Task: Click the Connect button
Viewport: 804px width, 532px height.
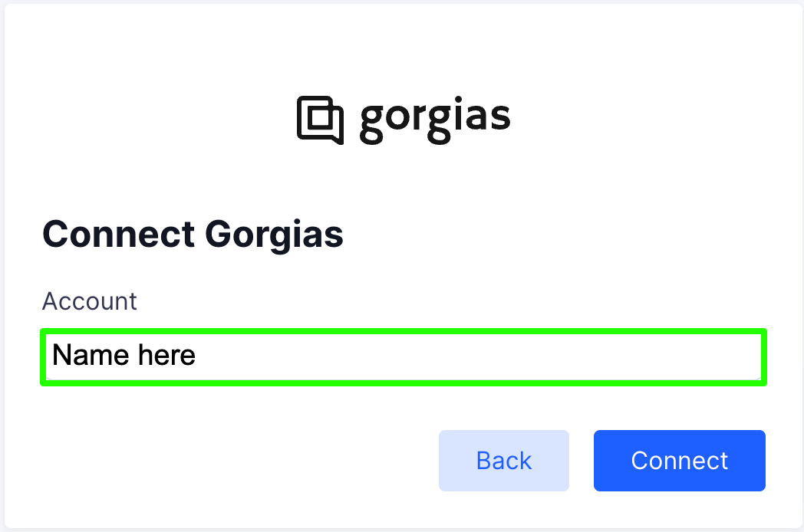Action: (680, 460)
